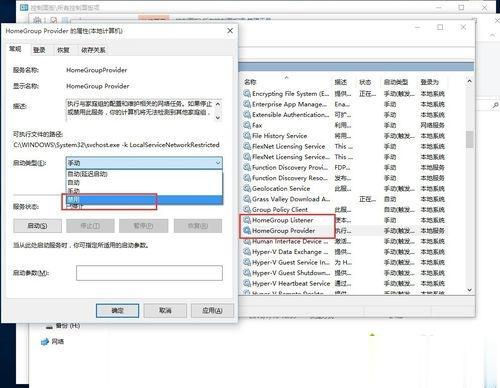
Task: Click 自动 startup cell in Grass Valley row
Action: 390,199
